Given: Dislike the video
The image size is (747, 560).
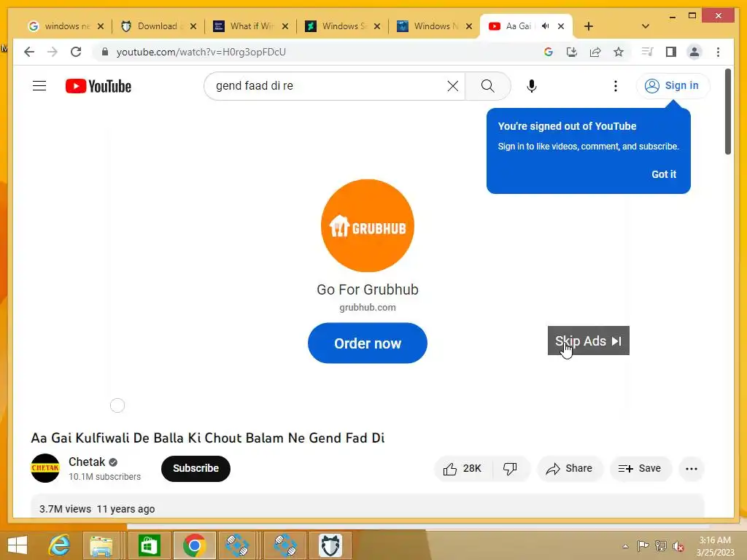Looking at the screenshot, I should [511, 469].
